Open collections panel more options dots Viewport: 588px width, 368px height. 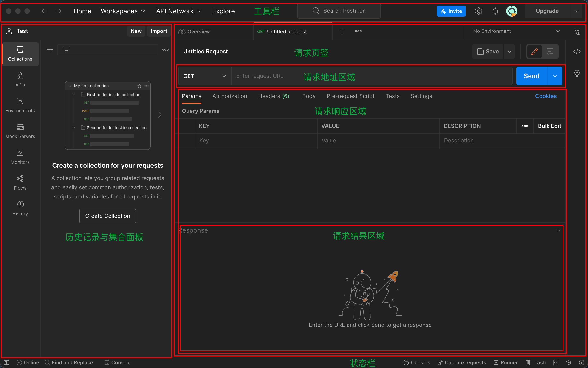point(165,50)
